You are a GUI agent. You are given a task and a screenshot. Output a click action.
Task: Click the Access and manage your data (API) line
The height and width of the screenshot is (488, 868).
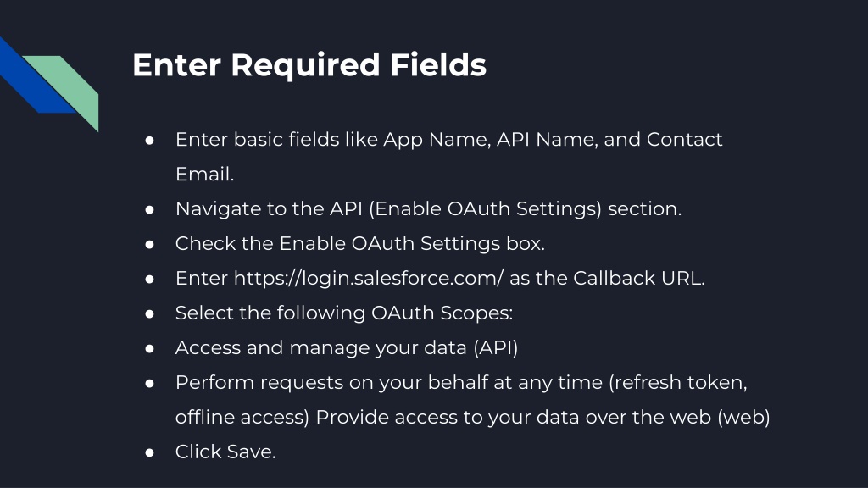347,348
